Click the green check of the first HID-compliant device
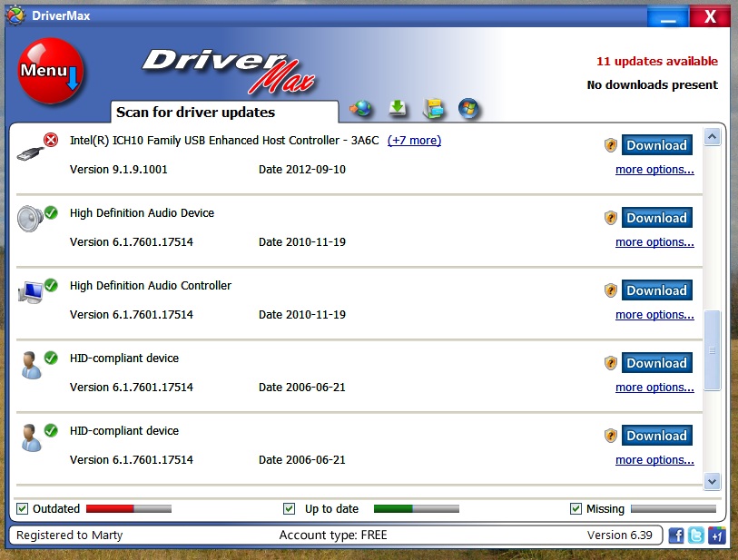This screenshot has height=560, width=738. pyautogui.click(x=51, y=358)
